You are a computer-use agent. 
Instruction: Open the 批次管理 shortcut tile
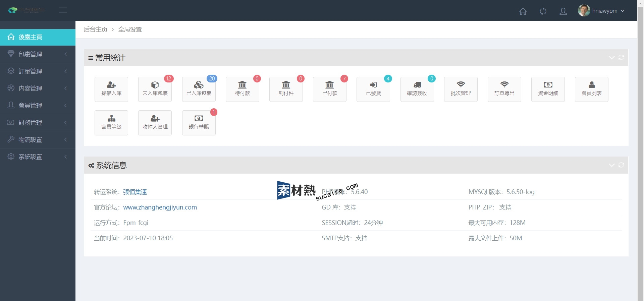tap(461, 89)
